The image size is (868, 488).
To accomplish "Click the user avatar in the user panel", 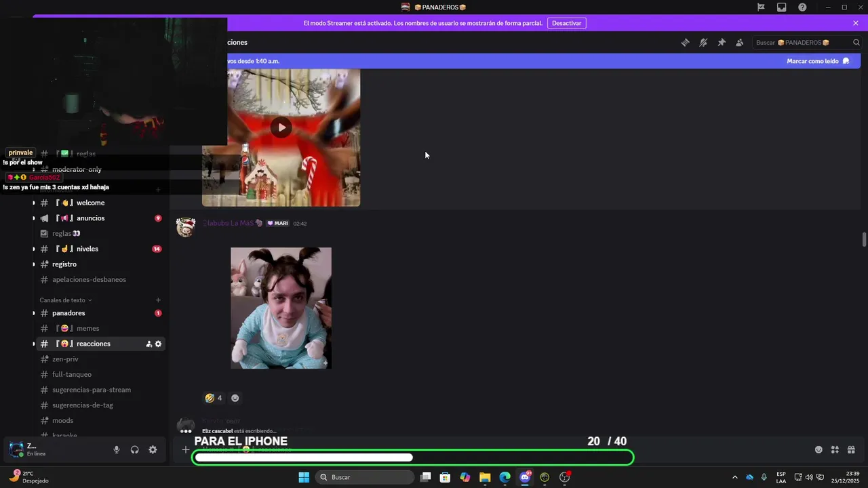I will click(x=16, y=449).
